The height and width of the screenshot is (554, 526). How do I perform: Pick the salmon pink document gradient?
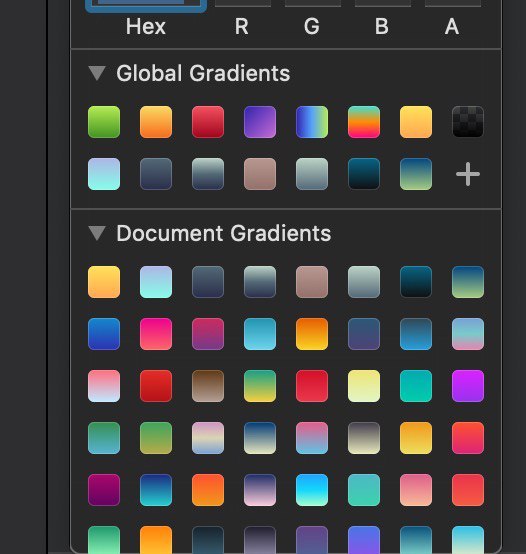coord(416,490)
